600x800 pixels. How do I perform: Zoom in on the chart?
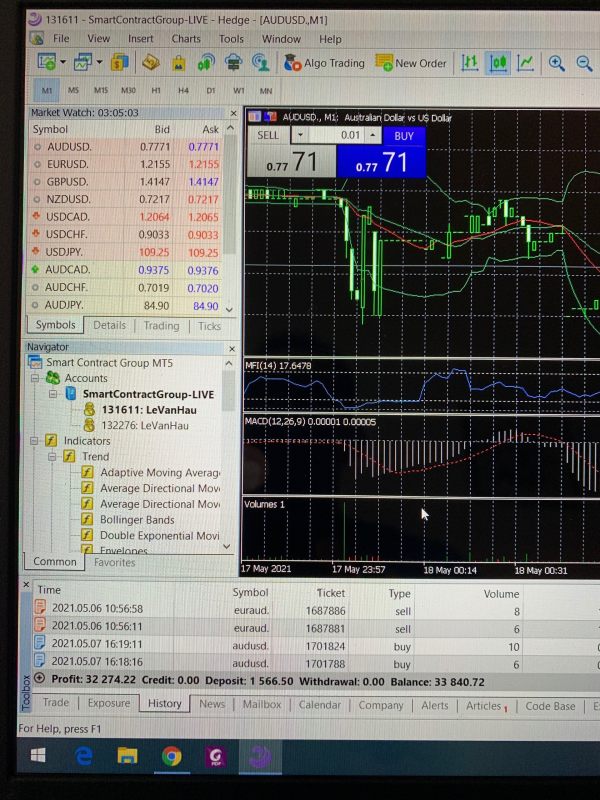556,63
